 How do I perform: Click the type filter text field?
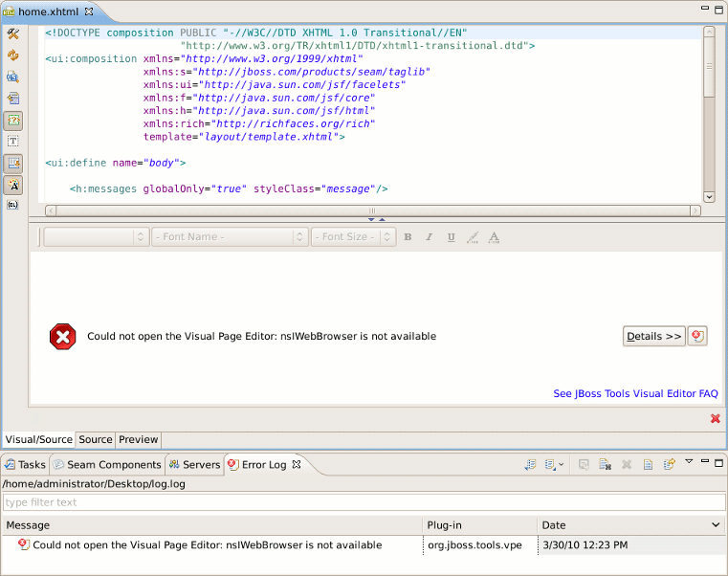(364, 502)
